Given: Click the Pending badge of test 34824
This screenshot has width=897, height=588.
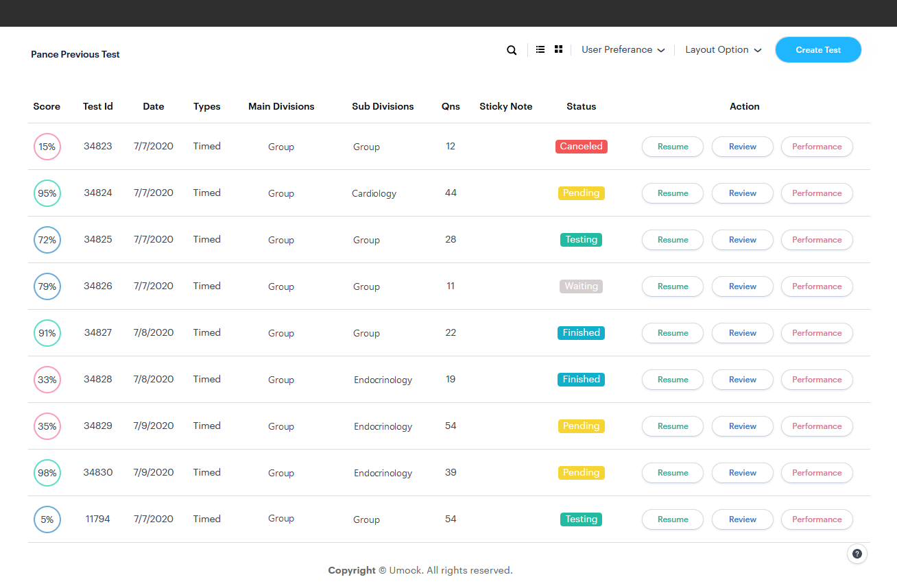Looking at the screenshot, I should tap(582, 193).
